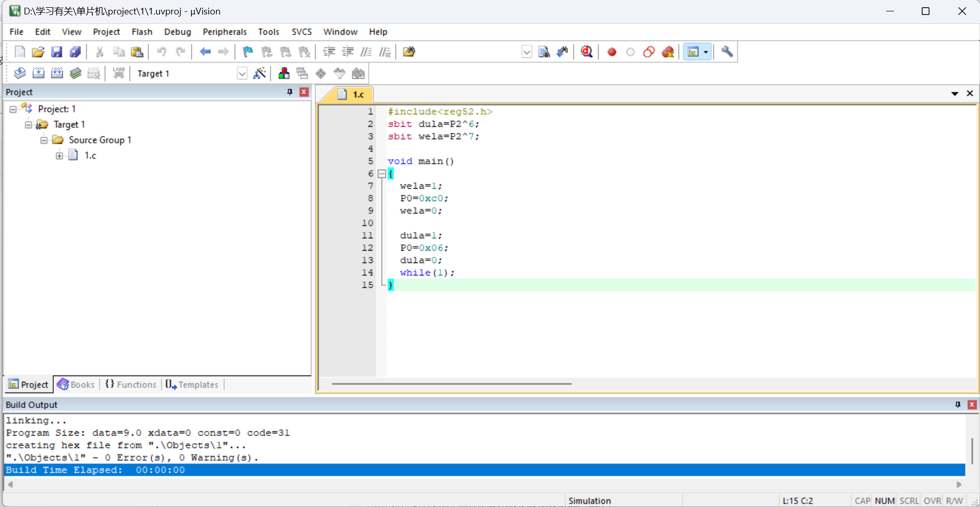Open the Project menu
This screenshot has height=507, width=980.
tap(106, 31)
